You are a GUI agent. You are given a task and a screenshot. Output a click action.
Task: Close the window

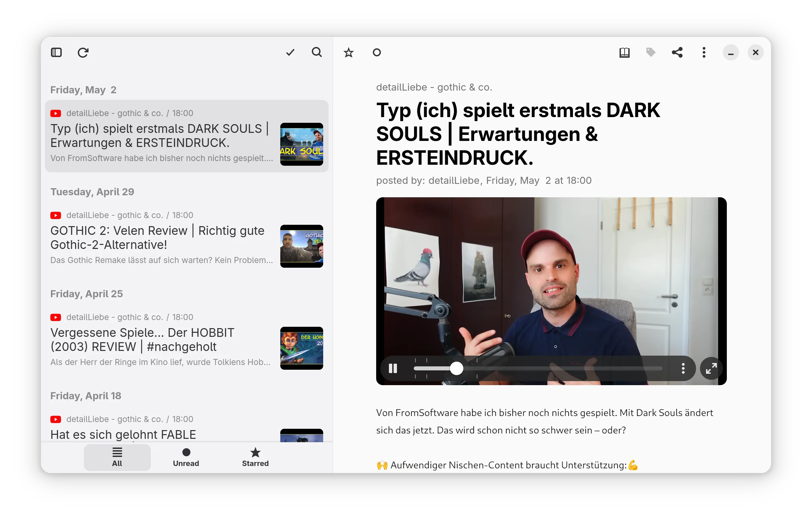tap(755, 53)
